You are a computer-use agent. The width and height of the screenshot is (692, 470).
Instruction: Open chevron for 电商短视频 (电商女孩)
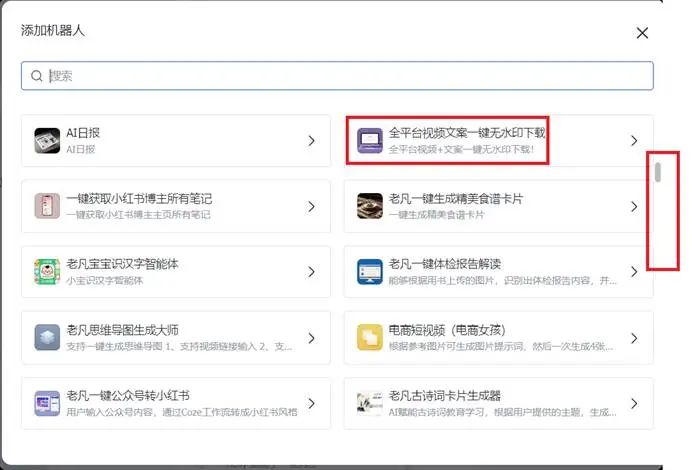[634, 338]
